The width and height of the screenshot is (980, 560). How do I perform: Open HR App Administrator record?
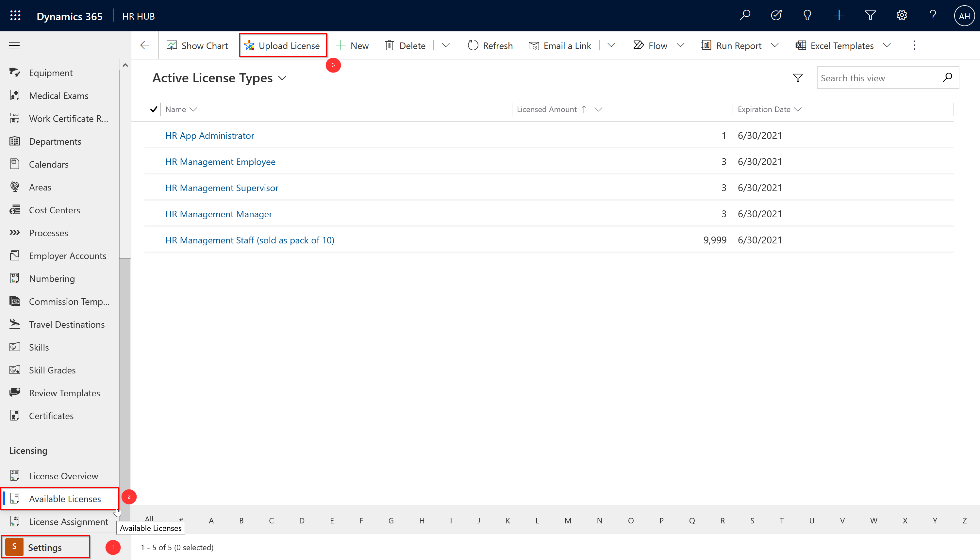click(x=209, y=135)
